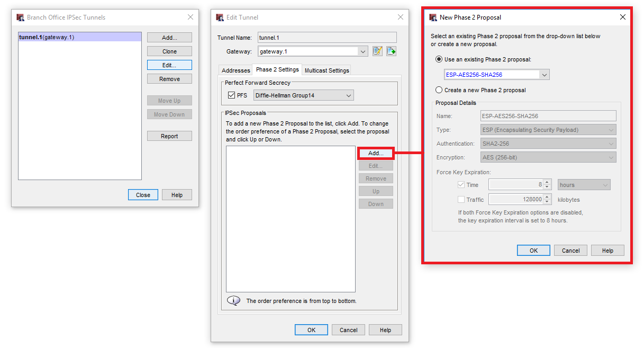This screenshot has width=644, height=348.
Task: Enable the Traffic key expiration checkbox
Action: [x=461, y=200]
